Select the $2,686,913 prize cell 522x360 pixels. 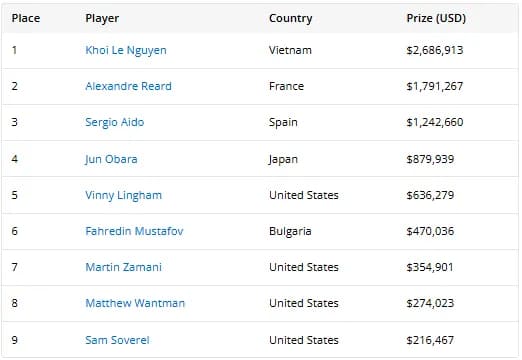pos(435,50)
